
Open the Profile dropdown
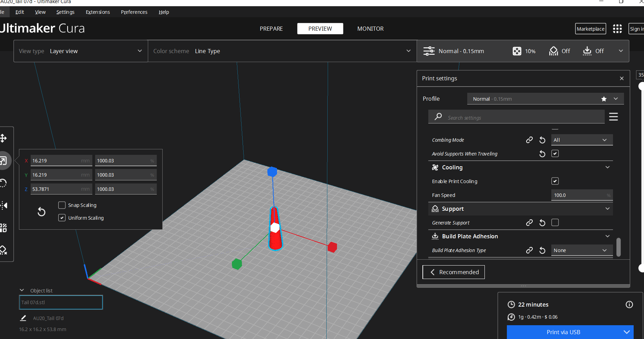(x=545, y=99)
